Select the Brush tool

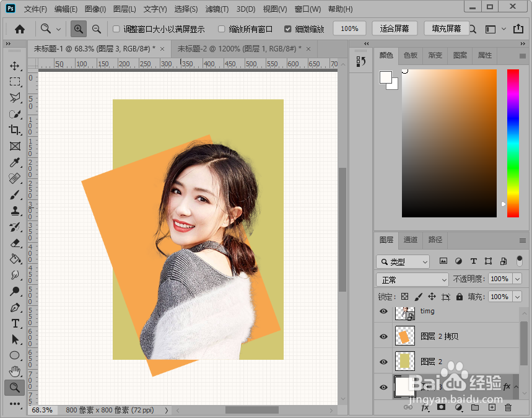click(15, 194)
